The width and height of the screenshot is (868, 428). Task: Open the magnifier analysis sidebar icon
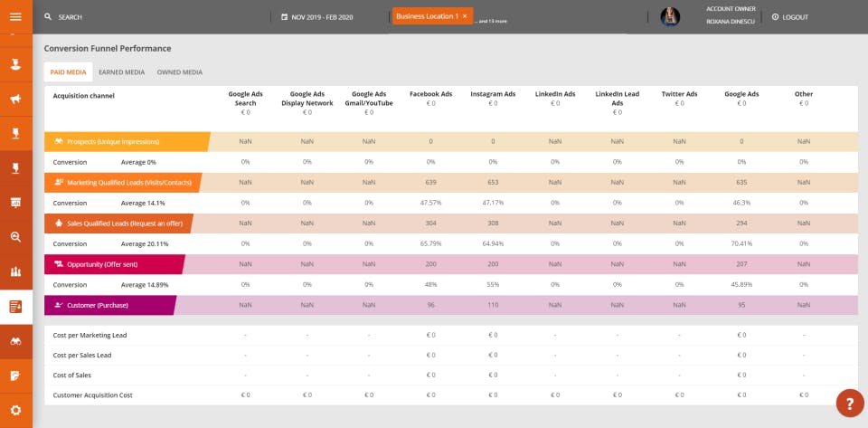coord(15,237)
